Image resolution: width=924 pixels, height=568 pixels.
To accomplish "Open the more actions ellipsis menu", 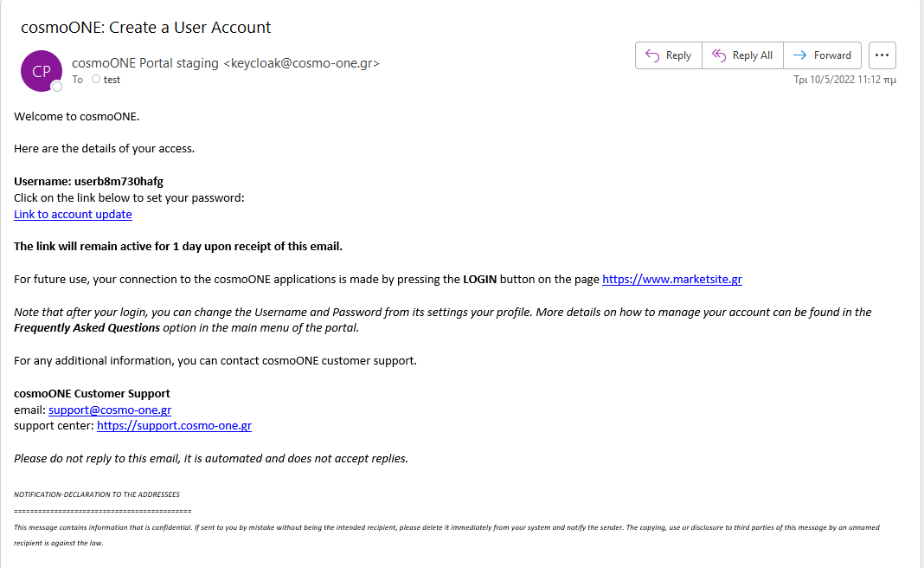I will [x=882, y=55].
